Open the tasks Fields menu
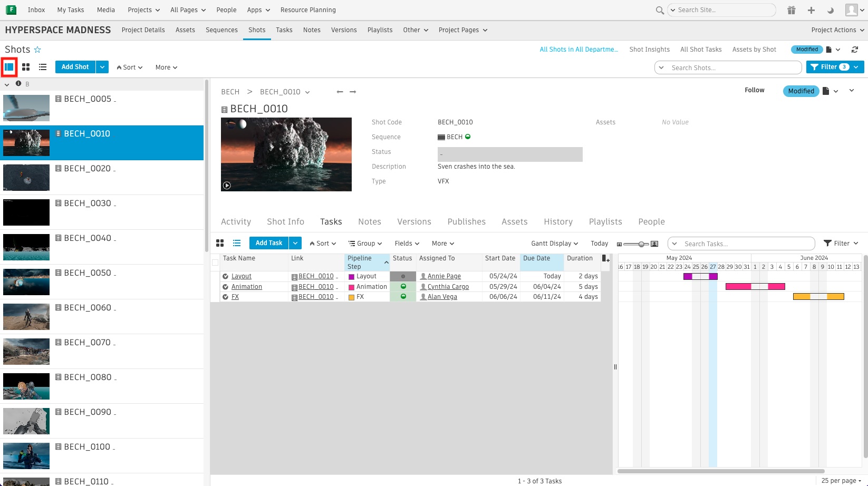868x486 pixels. coord(407,244)
